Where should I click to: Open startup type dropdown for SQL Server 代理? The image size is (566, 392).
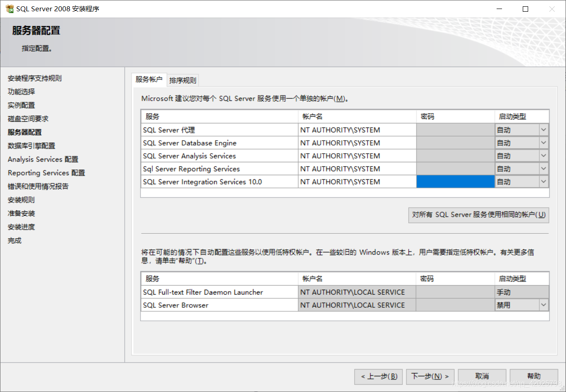544,130
